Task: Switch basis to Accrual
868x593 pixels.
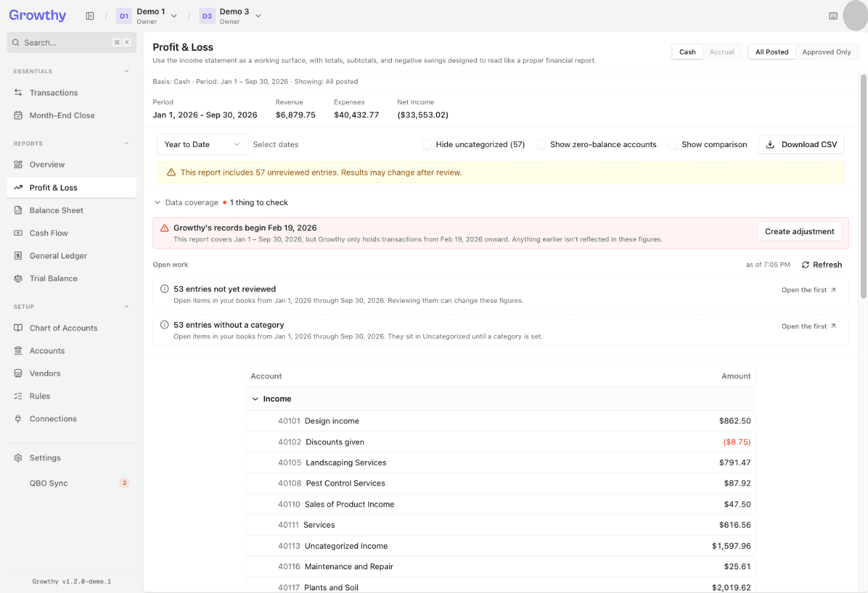Action: coord(722,51)
